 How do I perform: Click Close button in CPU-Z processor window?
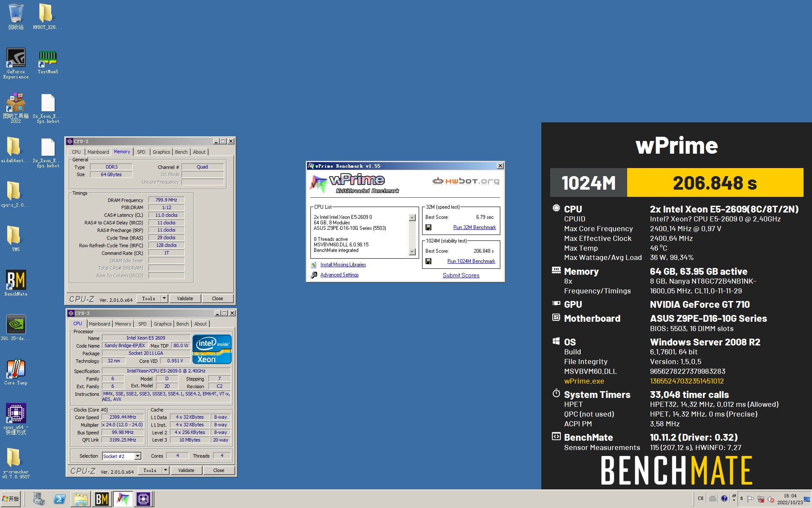tap(219, 470)
